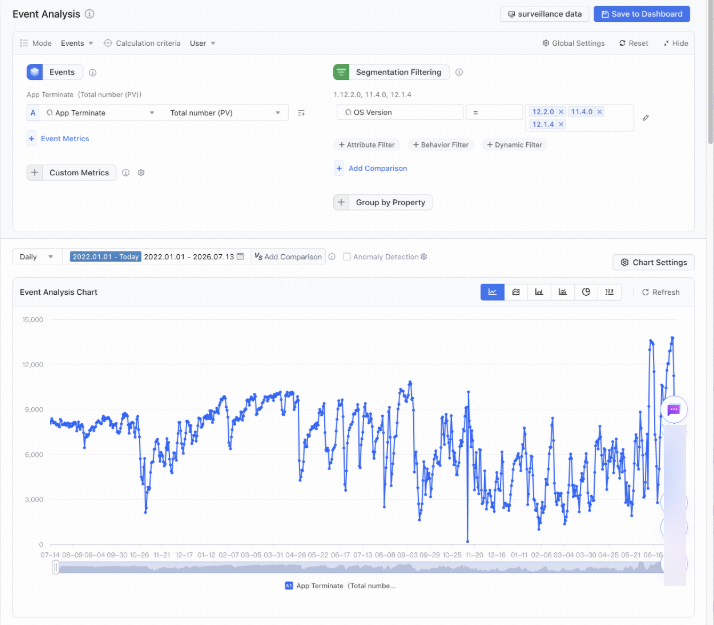The height and width of the screenshot is (625, 714).
Task: Open Custom Metrics gear settings icon
Action: pos(141,173)
